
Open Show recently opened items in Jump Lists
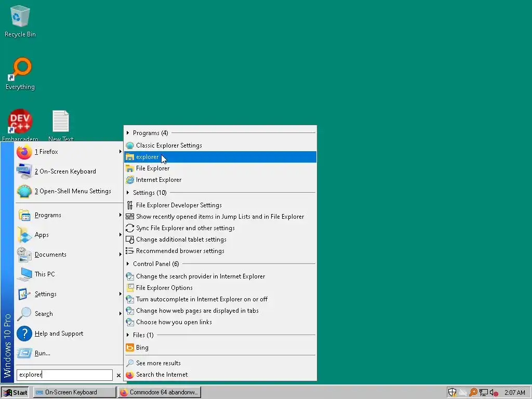pyautogui.click(x=220, y=217)
